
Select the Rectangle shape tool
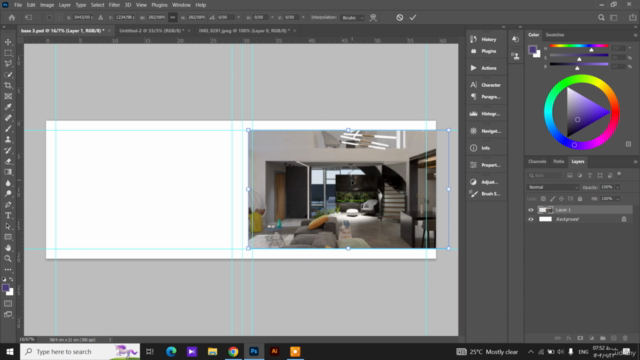(x=8, y=237)
